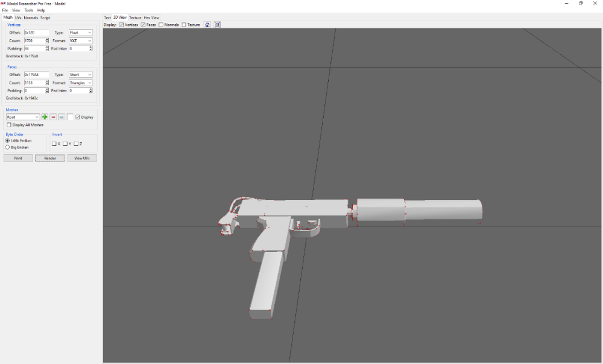The height and width of the screenshot is (364, 603).
Task: Select Big Endian byte order
Action: point(8,147)
